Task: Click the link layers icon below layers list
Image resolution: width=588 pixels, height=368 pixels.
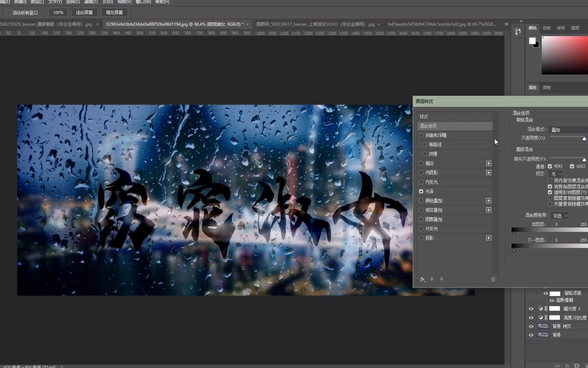Action: point(557,366)
